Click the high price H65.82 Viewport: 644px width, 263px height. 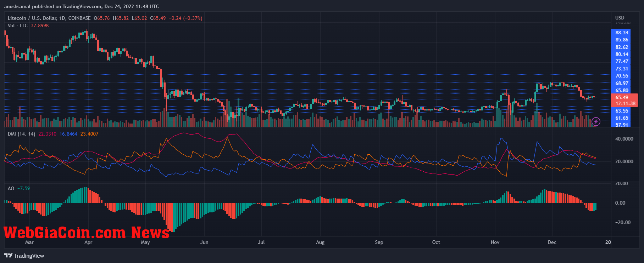click(x=121, y=18)
